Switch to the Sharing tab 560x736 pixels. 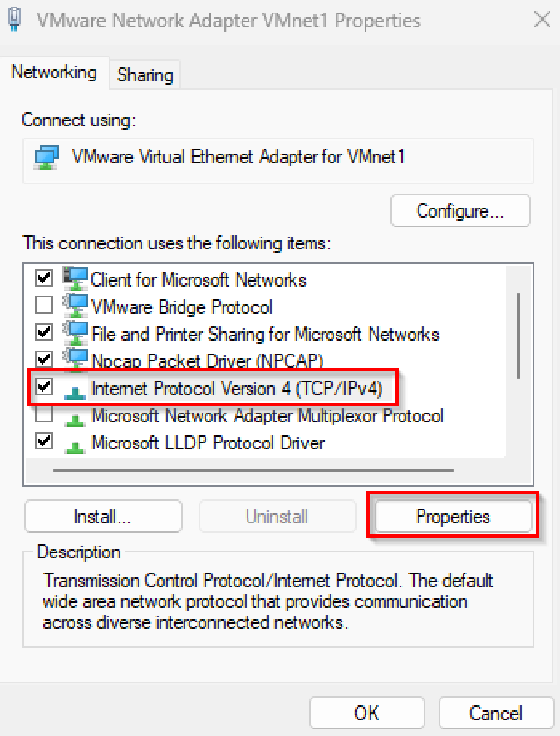pyautogui.click(x=144, y=75)
